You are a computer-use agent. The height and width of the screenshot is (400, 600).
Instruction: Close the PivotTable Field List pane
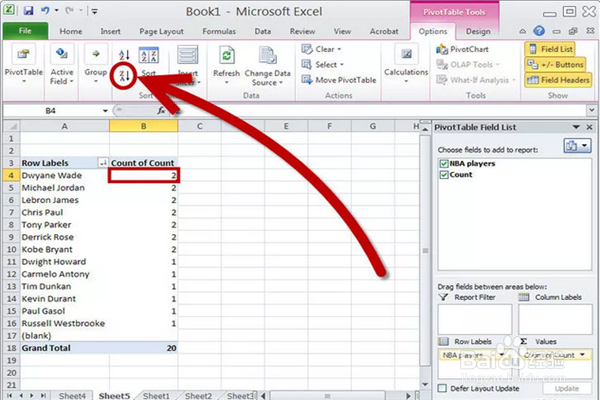(589, 127)
